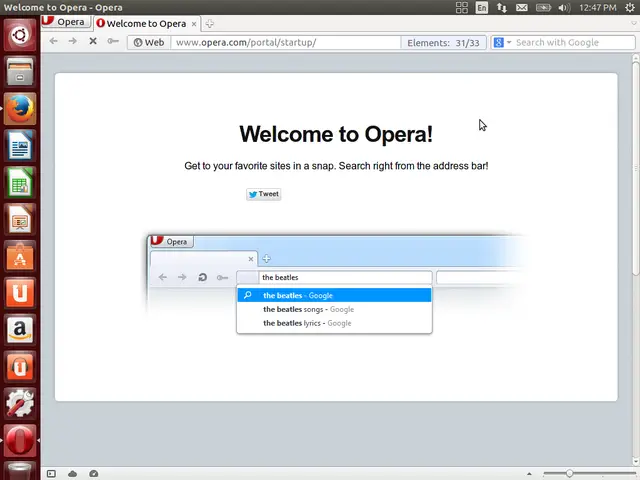Focus the address bar URL field
Viewport: 640px width, 480px height.
click(286, 42)
